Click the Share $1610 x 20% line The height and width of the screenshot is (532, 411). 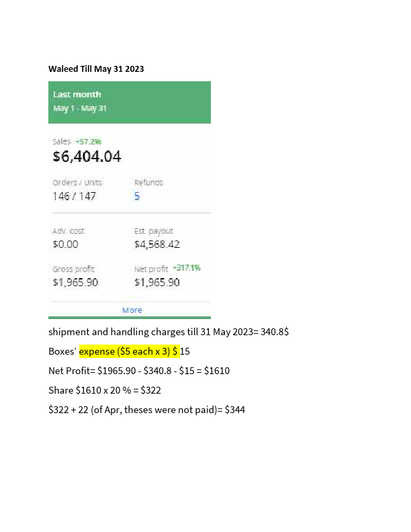coord(105,390)
